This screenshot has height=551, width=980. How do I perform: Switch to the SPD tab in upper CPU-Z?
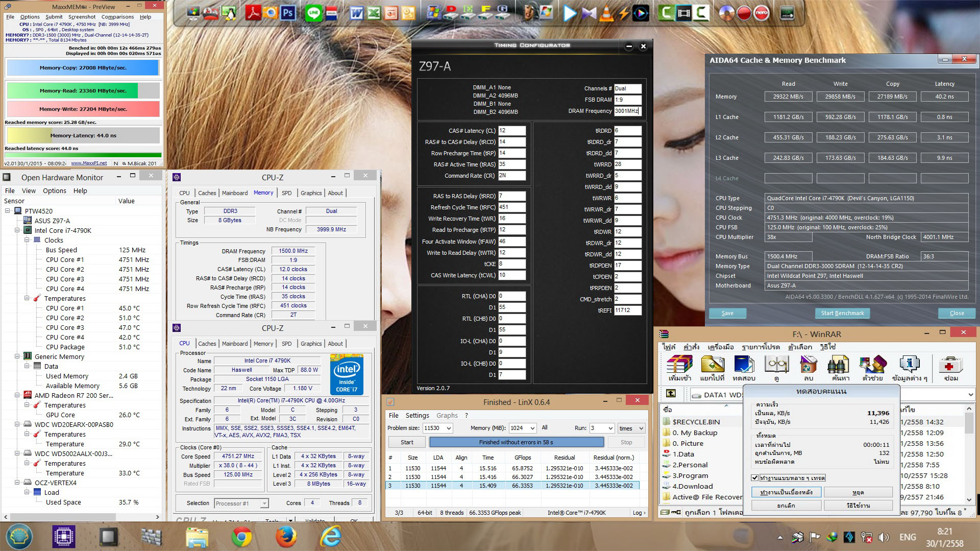286,193
